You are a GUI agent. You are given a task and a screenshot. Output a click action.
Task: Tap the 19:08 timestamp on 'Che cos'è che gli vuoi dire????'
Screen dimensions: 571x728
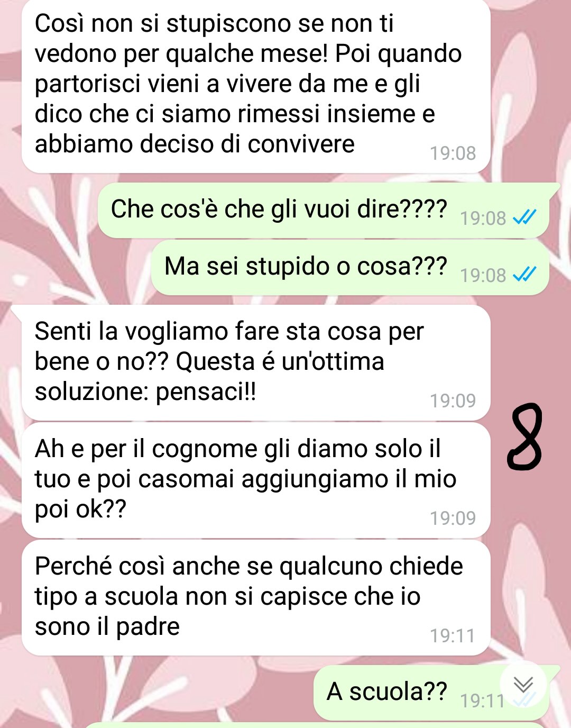[483, 219]
